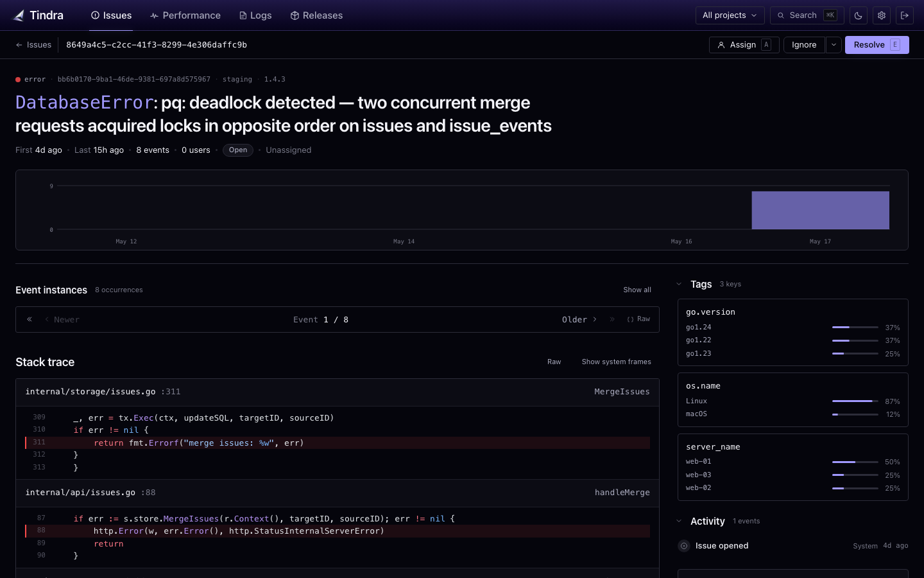Image resolution: width=924 pixels, height=578 pixels.
Task: Open the Performance tab
Action: (x=185, y=15)
